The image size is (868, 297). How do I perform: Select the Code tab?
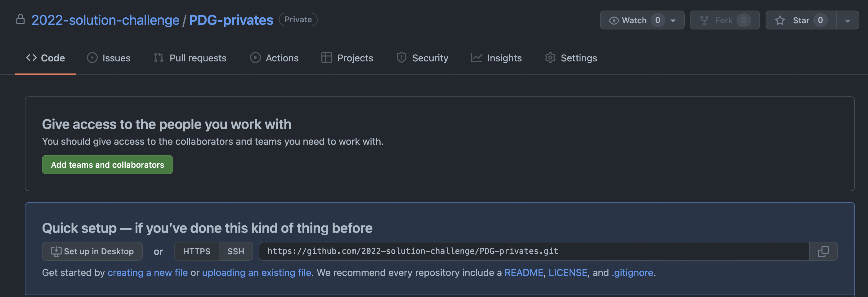[x=46, y=58]
